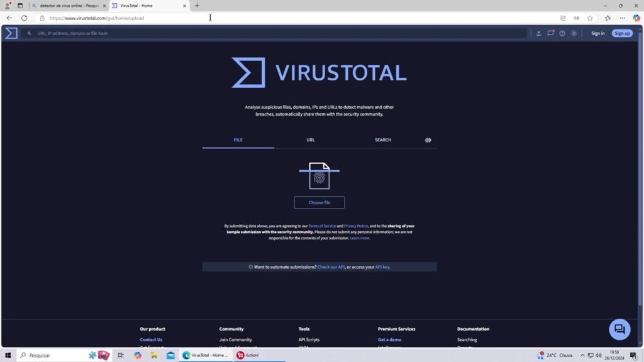Click the upload file icon in header

pos(538,33)
